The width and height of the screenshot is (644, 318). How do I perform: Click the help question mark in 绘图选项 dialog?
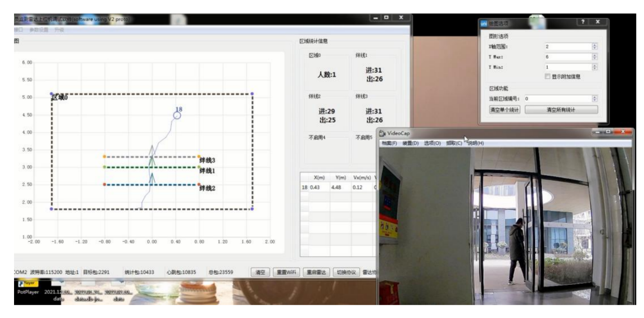(583, 22)
